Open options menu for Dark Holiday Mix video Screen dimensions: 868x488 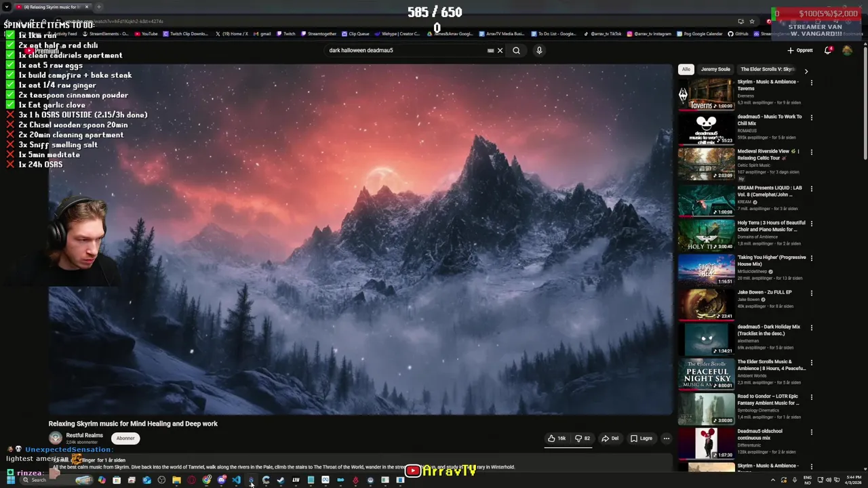811,327
